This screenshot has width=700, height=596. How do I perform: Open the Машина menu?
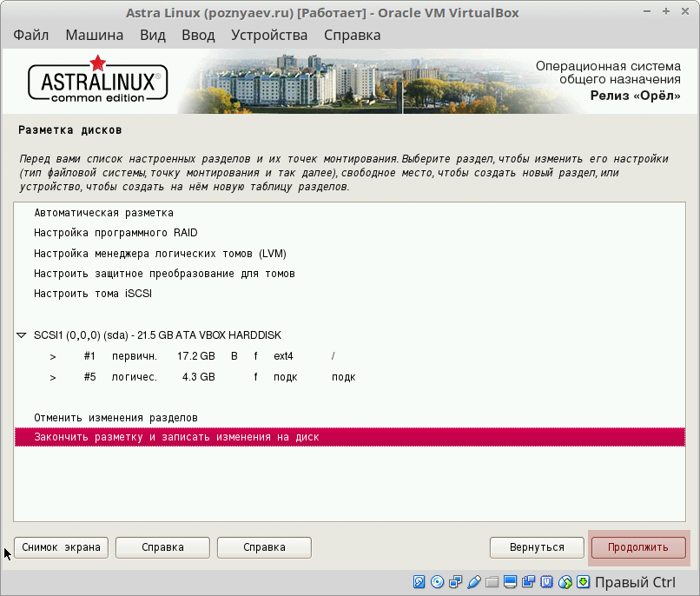94,35
